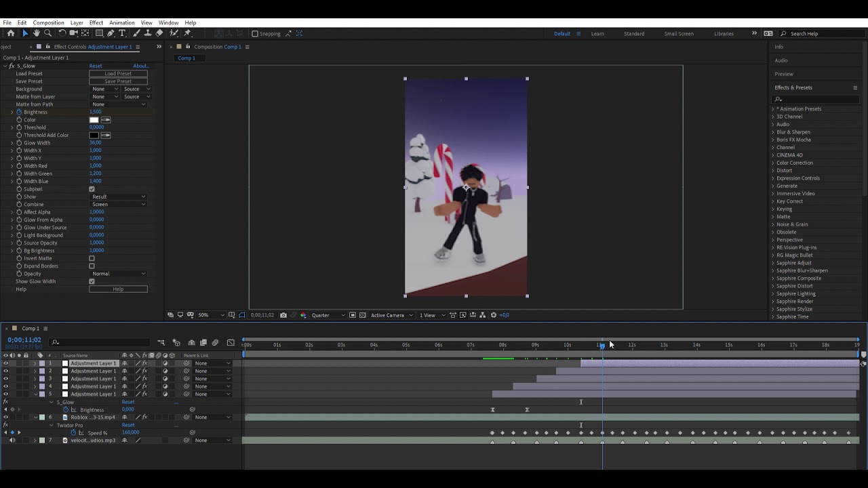Open the show channel color management icon
This screenshot has height=488, width=868.
click(x=302, y=315)
